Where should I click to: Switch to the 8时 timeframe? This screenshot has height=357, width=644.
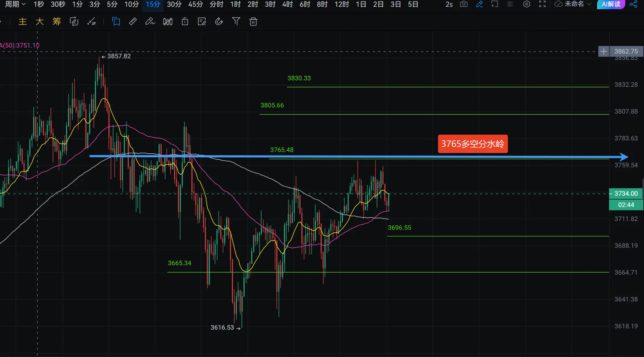tap(322, 4)
